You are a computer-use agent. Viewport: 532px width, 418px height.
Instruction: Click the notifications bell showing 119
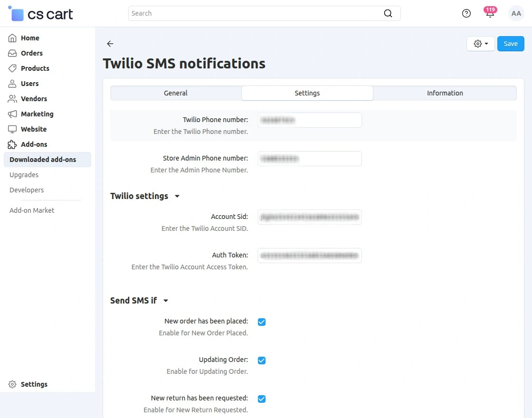tap(490, 13)
